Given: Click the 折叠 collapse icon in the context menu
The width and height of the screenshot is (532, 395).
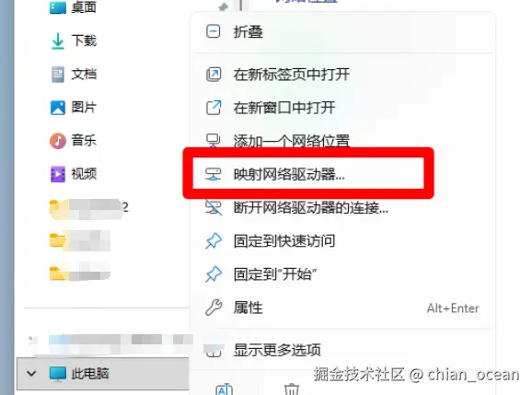Looking at the screenshot, I should pos(213,31).
